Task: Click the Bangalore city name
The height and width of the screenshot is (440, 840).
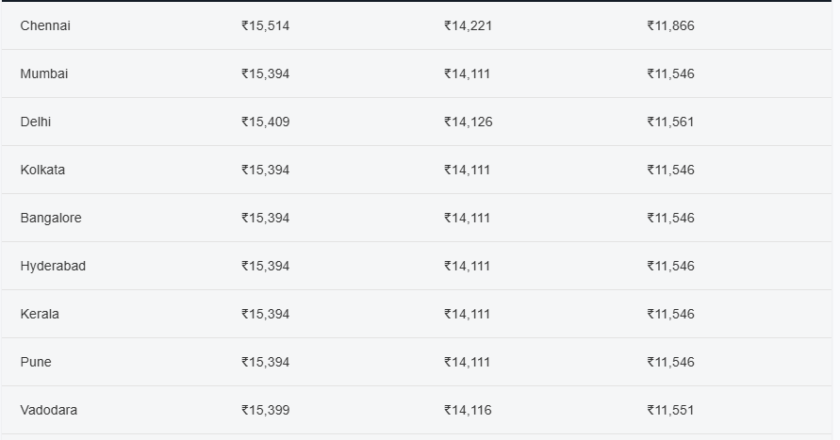Action: 49,218
